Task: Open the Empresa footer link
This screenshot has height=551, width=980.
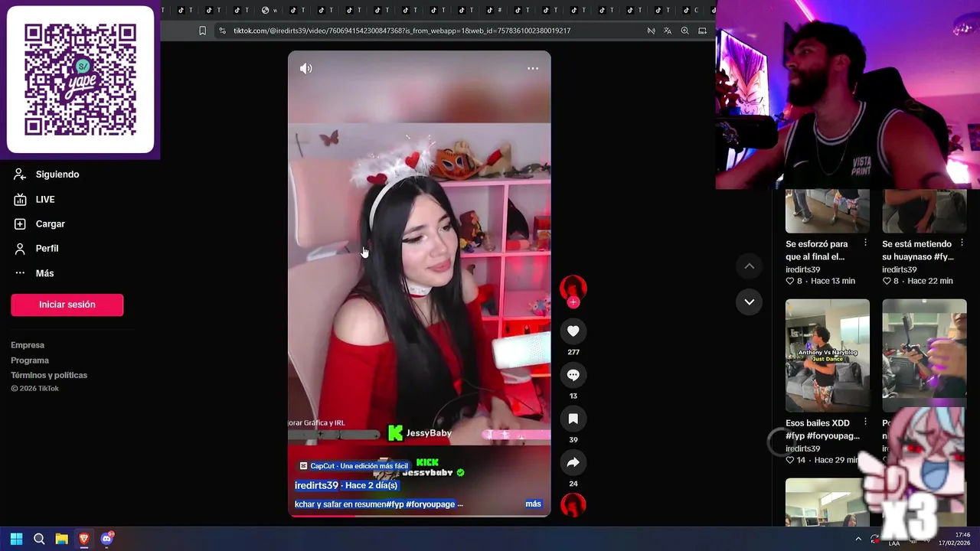Action: coord(28,345)
